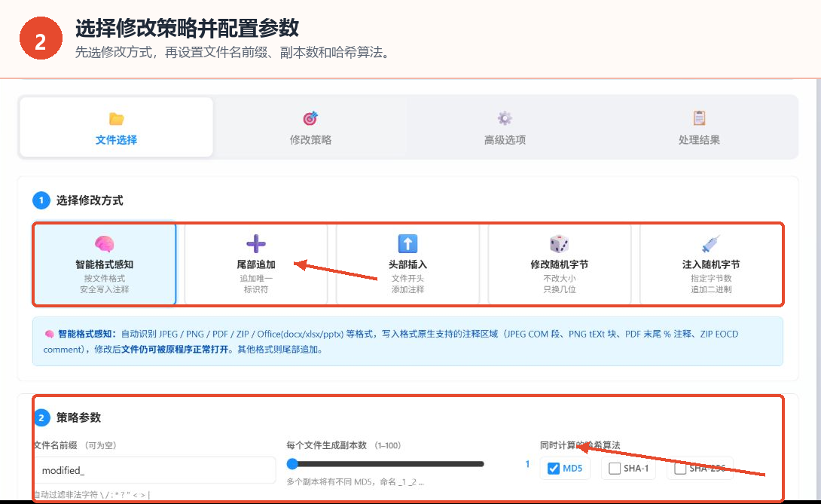Click the 副本数 slider handle
Image resolution: width=821 pixels, height=504 pixels.
292,463
